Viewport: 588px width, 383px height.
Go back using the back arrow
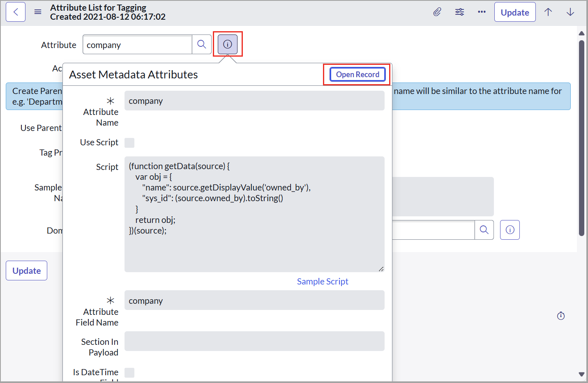[x=15, y=11]
